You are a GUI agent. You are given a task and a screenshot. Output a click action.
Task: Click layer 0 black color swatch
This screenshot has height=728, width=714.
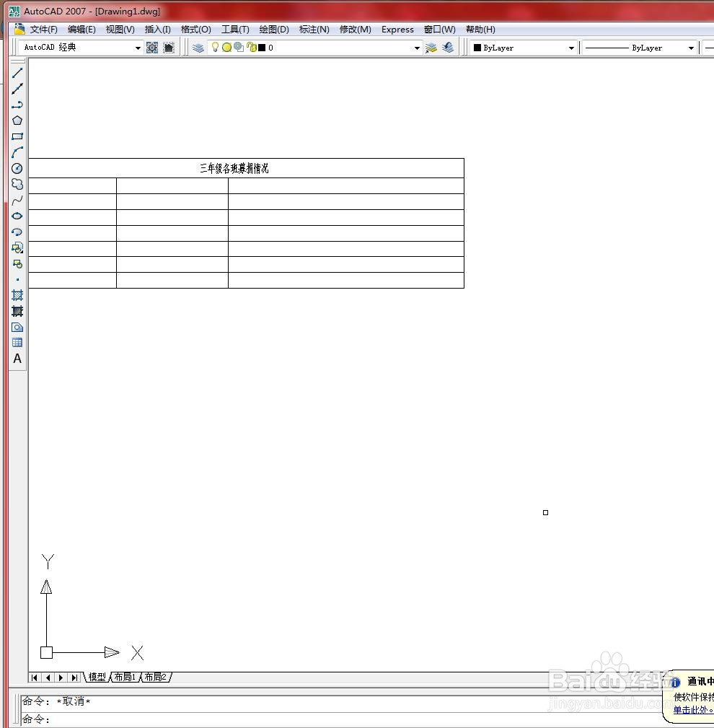(262, 48)
